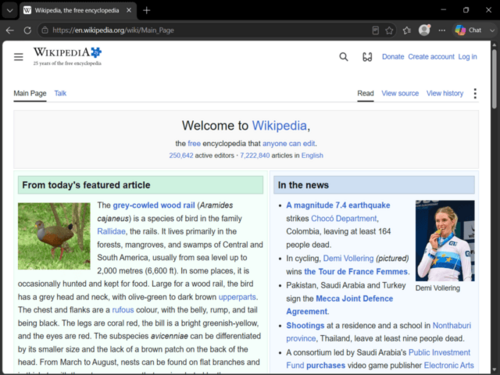This screenshot has height=375, width=500.
Task: Click the Shootings link
Action: (305, 325)
